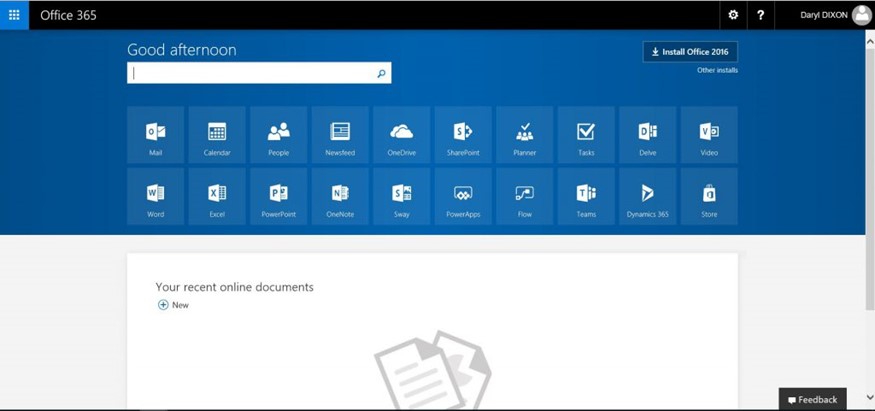Click the Install Office 2016 button
Viewport: 875px width, 411px height.
click(x=690, y=52)
